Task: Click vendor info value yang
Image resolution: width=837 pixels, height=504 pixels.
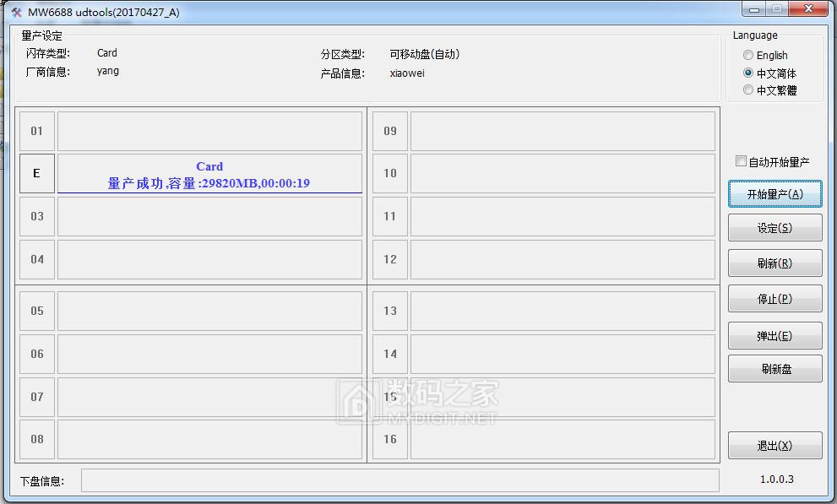Action: click(108, 71)
